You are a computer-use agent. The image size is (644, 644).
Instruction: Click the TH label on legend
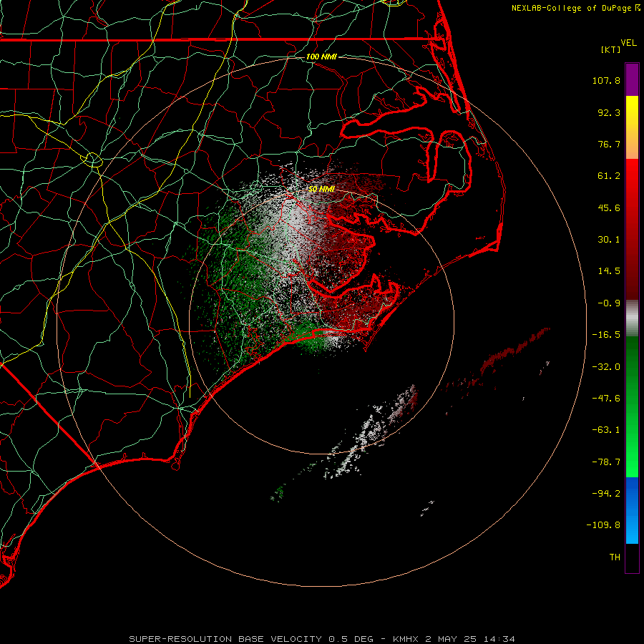(x=615, y=557)
